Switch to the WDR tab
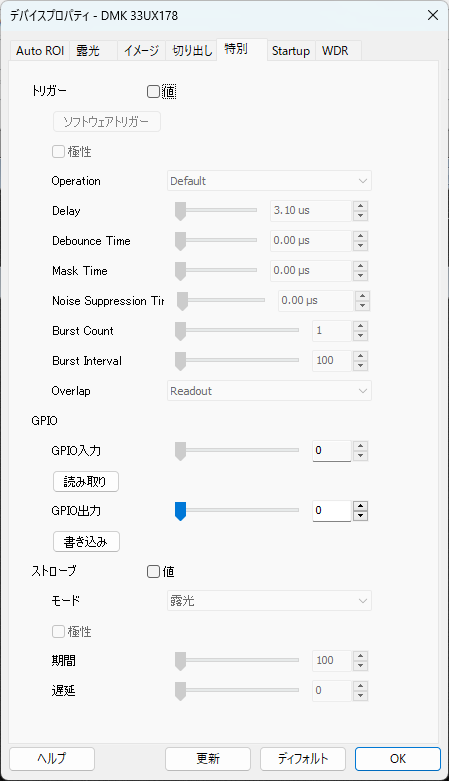Image resolution: width=449 pixels, height=781 pixels. [337, 51]
